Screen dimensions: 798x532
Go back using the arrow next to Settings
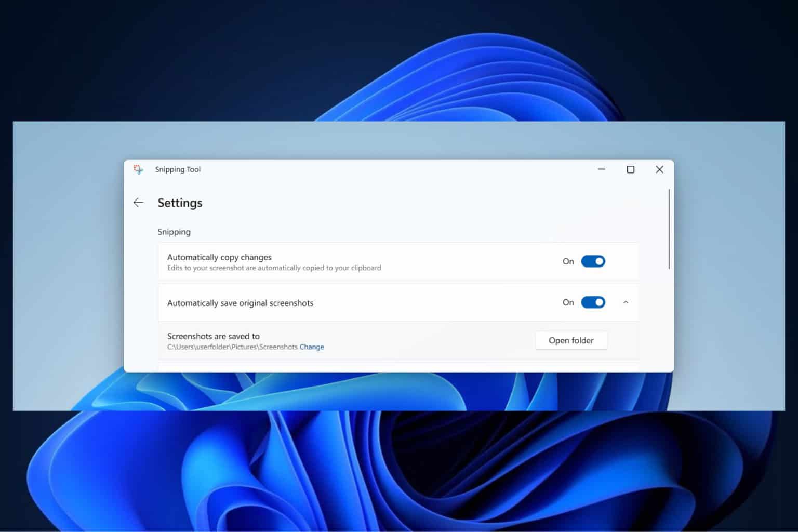click(x=138, y=203)
